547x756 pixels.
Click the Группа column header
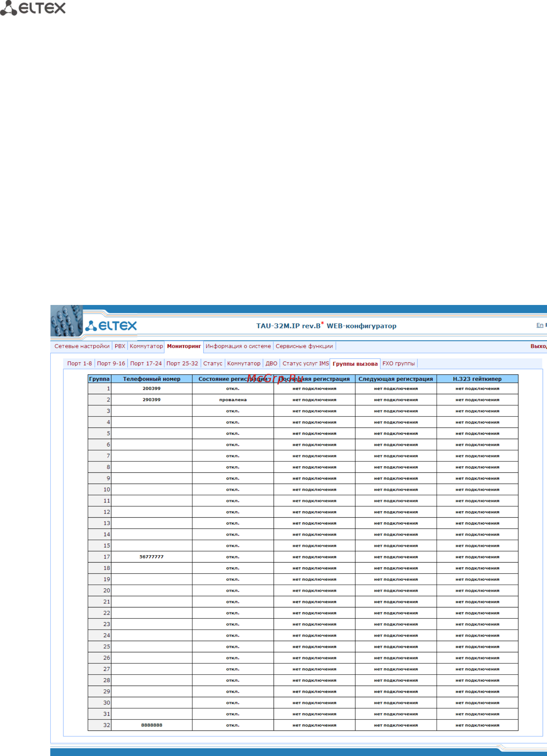(x=99, y=379)
